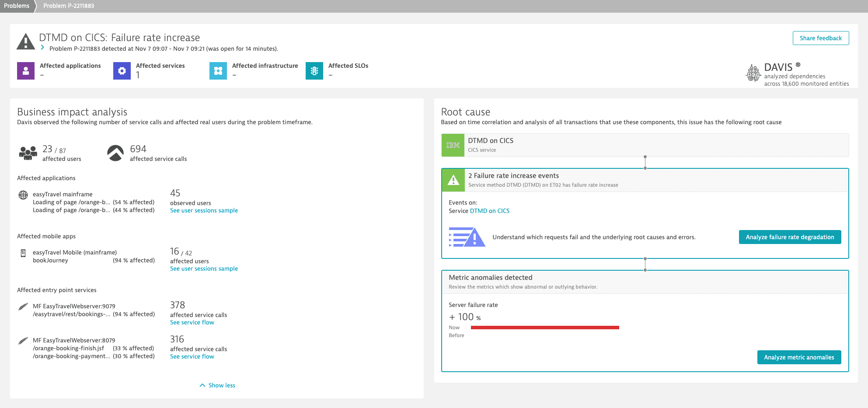Screen dimensions: 868x408
Task: Go to Problems breadcrumb
Action: click(17, 6)
